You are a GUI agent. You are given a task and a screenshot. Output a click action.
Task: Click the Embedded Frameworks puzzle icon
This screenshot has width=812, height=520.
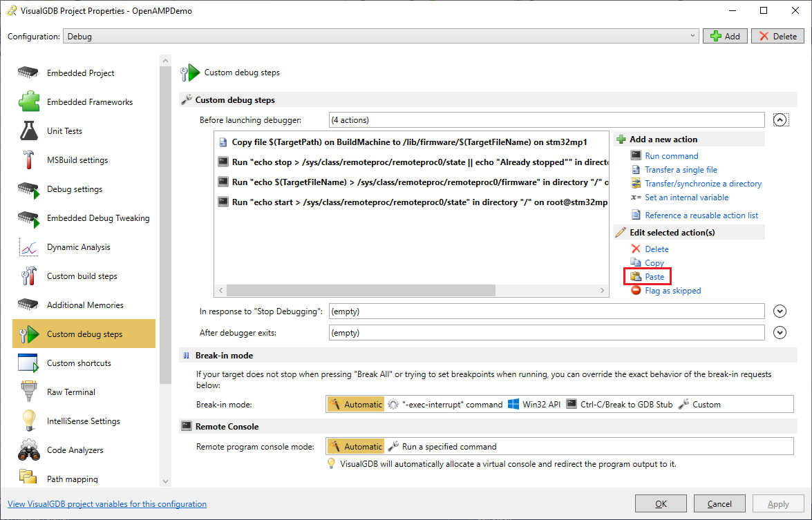pos(28,102)
